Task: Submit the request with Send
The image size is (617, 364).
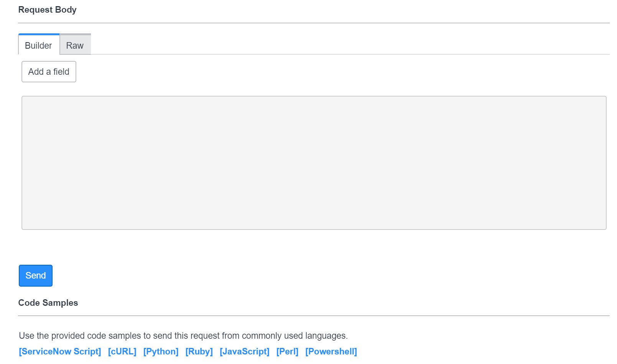Action: click(35, 275)
